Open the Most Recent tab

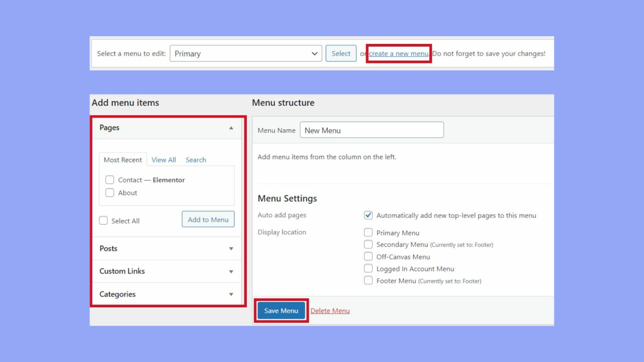(x=123, y=160)
